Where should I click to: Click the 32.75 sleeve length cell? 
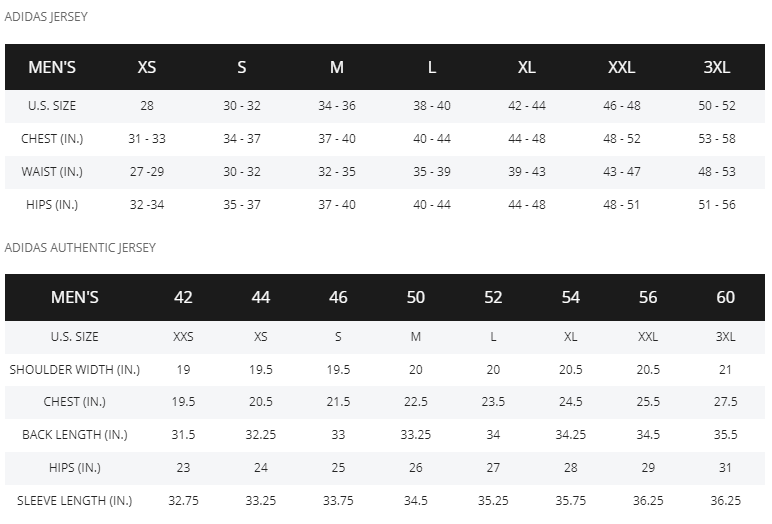(183, 500)
